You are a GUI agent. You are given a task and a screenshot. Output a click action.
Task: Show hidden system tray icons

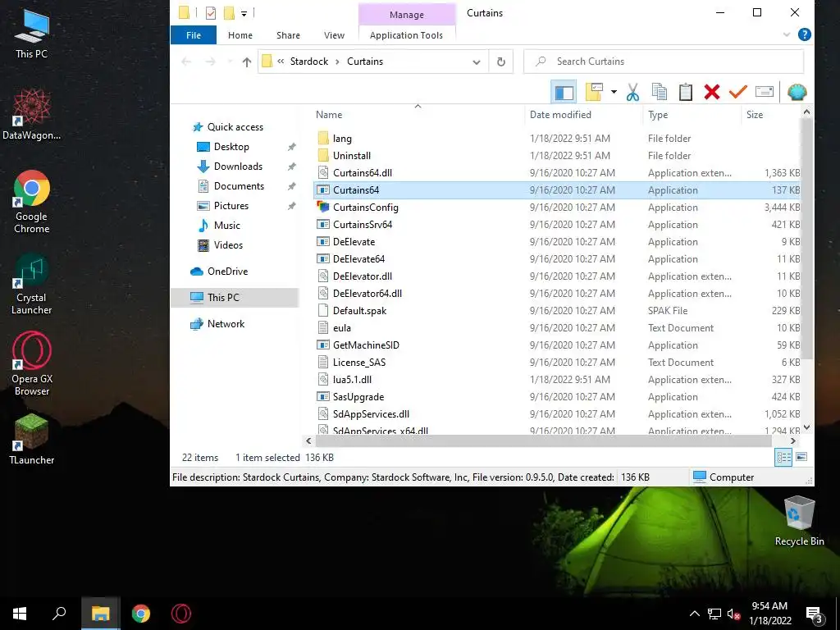pyautogui.click(x=694, y=614)
